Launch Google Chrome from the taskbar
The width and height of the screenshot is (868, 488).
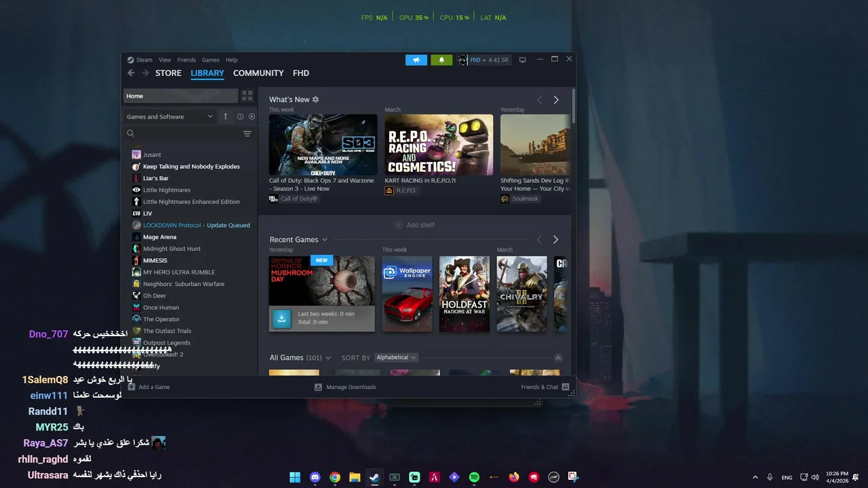[334, 477]
